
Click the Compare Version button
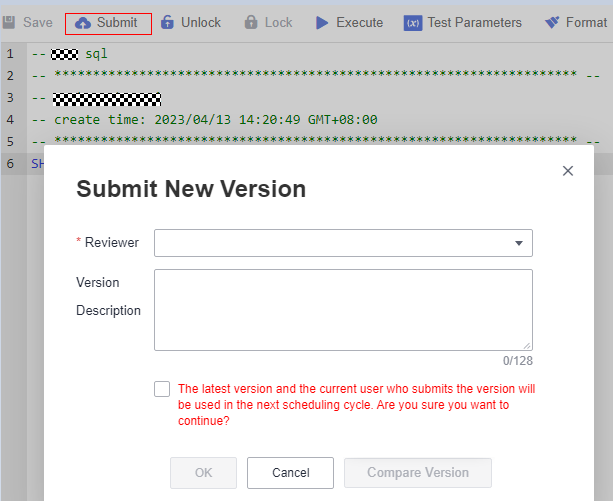coord(418,473)
